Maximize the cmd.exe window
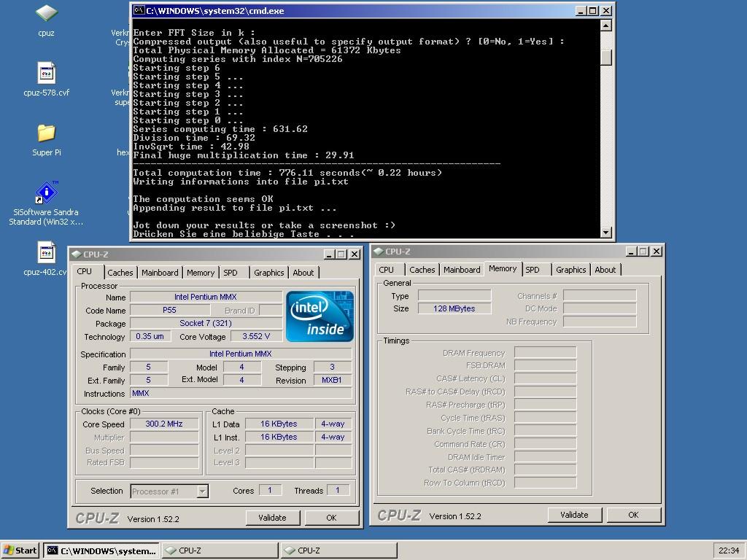This screenshot has width=747, height=560. (x=592, y=10)
